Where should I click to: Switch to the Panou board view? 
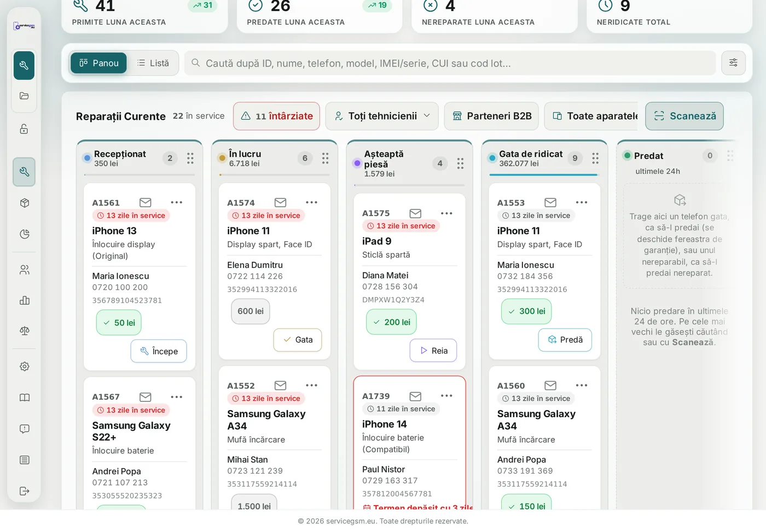98,63
